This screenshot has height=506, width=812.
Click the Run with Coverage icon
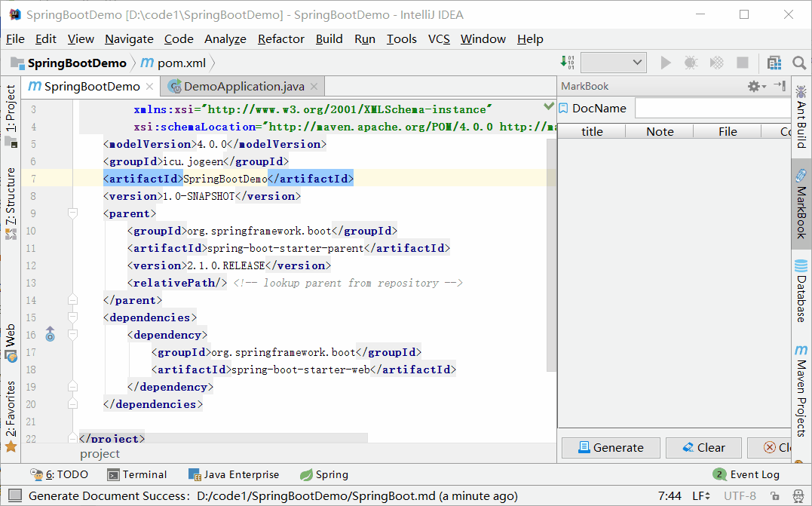[x=717, y=63]
